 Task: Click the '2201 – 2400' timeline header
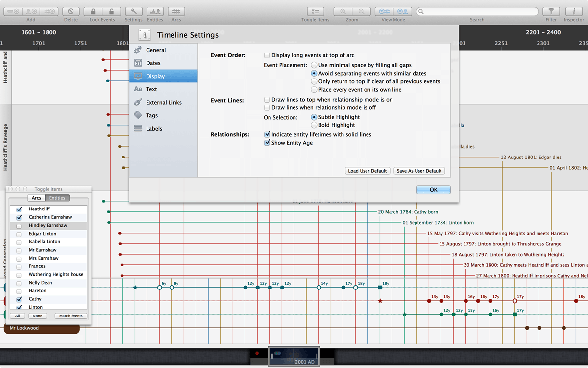(x=543, y=32)
